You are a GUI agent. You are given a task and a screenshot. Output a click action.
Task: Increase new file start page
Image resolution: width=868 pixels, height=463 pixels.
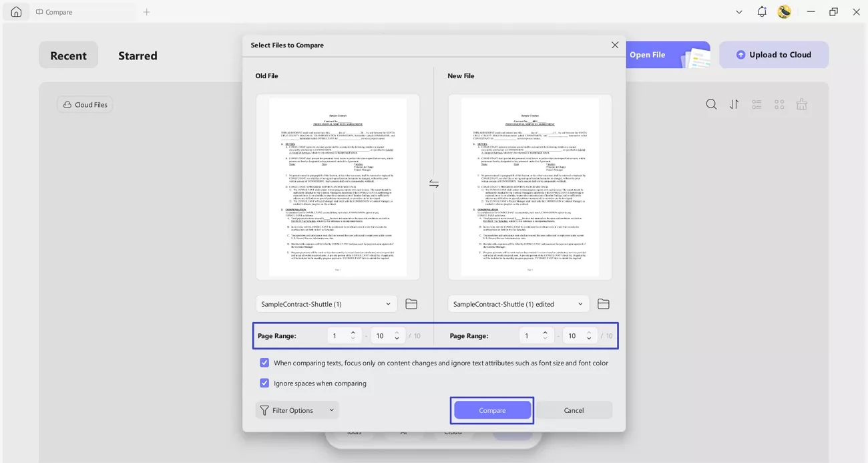tap(546, 332)
